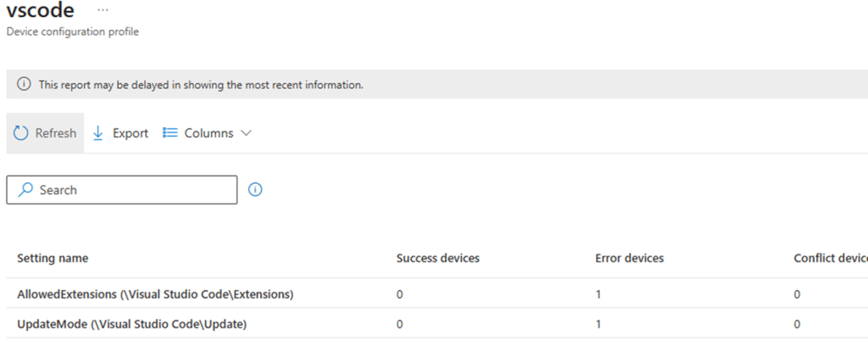Screen dimensions: 868x358
Task: Select success device count for UpdateMode
Action: pyautogui.click(x=400, y=324)
